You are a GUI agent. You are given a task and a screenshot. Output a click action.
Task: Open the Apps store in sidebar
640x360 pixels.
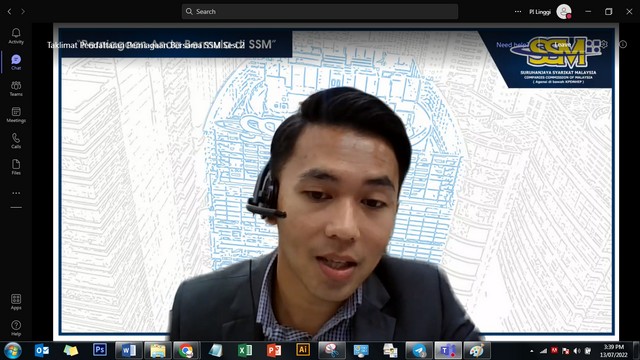(16, 302)
